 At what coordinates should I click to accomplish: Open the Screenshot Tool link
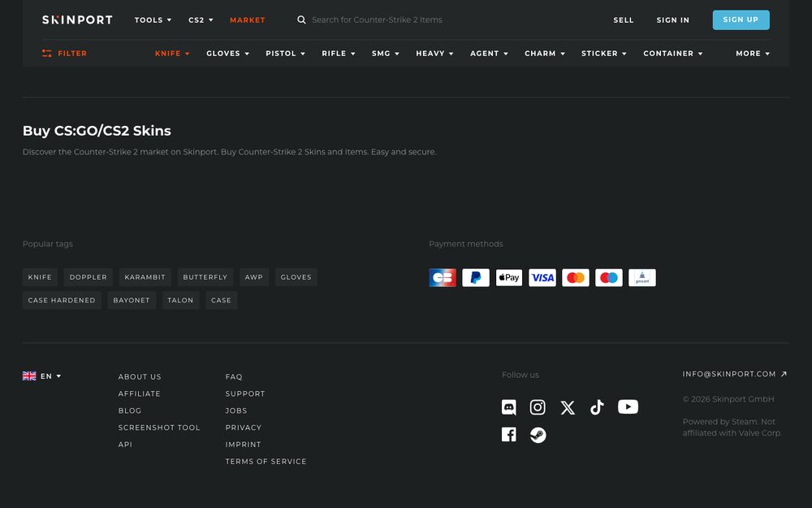point(159,428)
